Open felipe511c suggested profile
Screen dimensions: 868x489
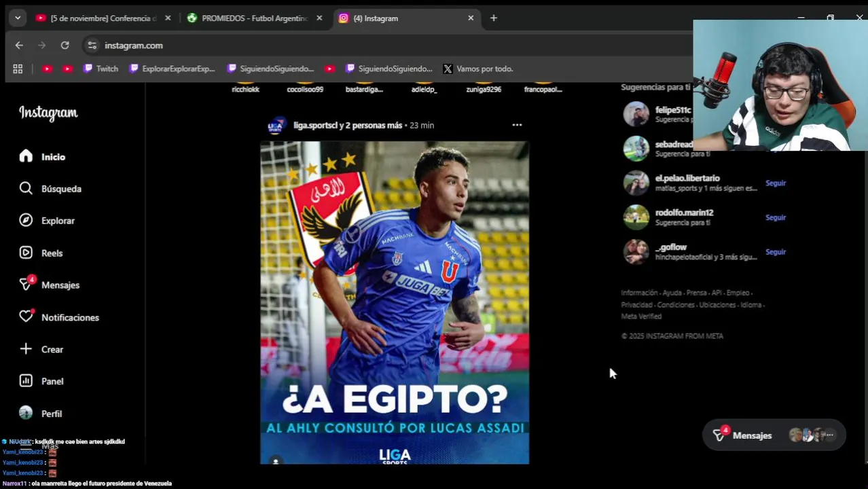pos(673,110)
